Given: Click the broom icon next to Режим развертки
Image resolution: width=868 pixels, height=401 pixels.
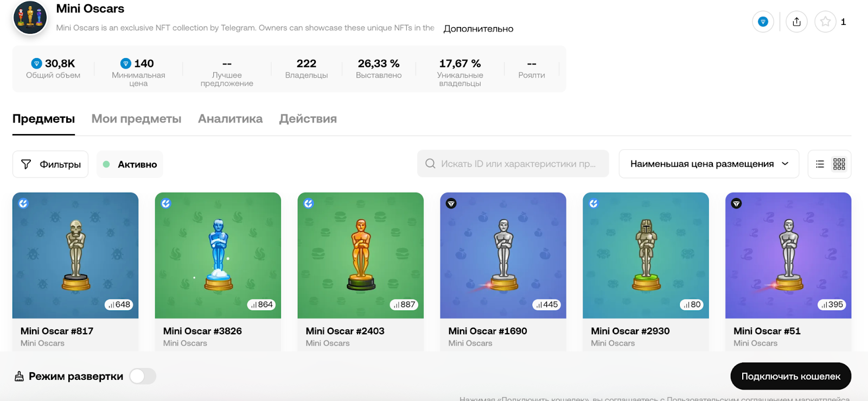Looking at the screenshot, I should coord(19,376).
